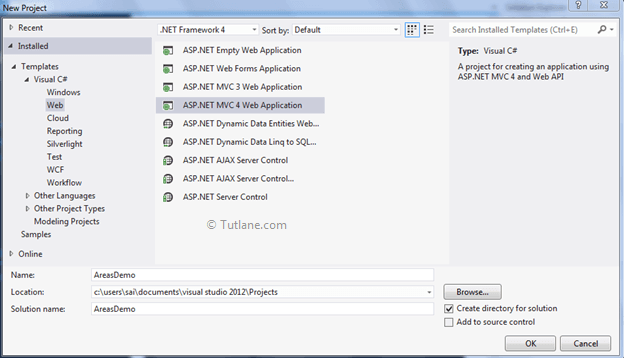The image size is (624, 361).
Task: Click the ASP.NET MVC 3 Web Application icon
Action: point(168,87)
